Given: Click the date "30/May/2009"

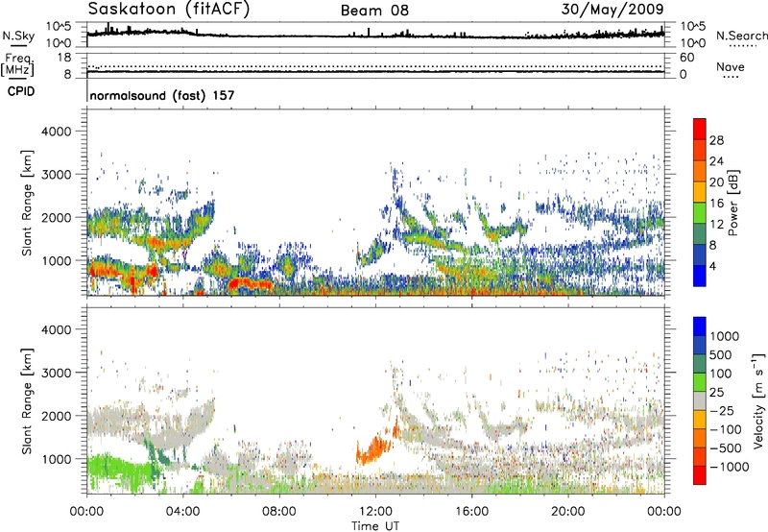Looking at the screenshot, I should coord(612,9).
